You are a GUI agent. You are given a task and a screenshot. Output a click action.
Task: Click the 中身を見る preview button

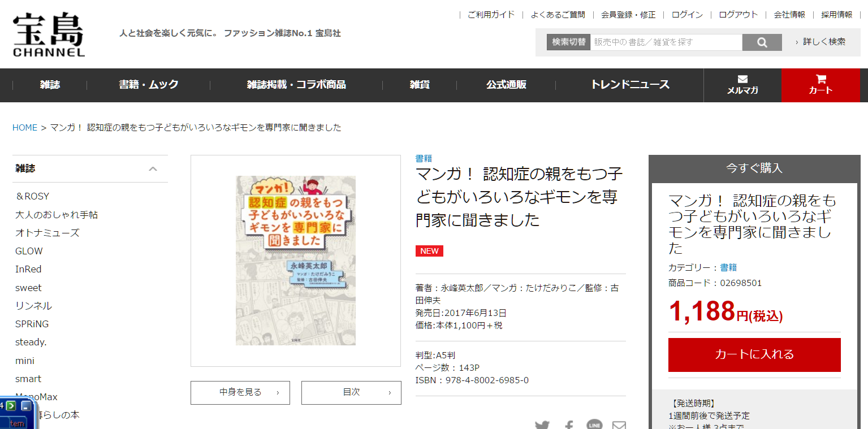coord(240,392)
